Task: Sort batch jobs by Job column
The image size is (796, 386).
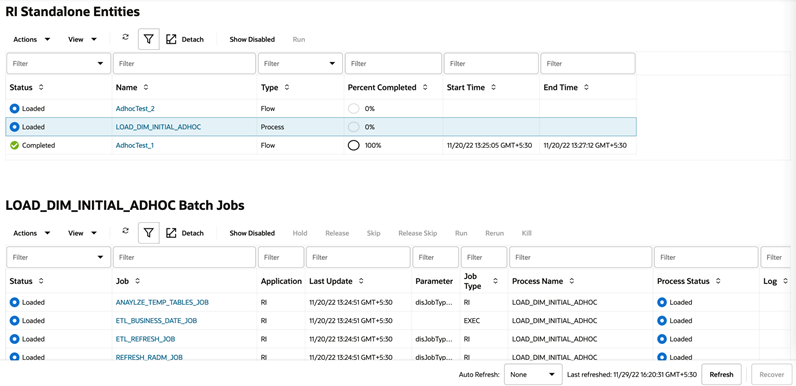Action: pyautogui.click(x=138, y=281)
